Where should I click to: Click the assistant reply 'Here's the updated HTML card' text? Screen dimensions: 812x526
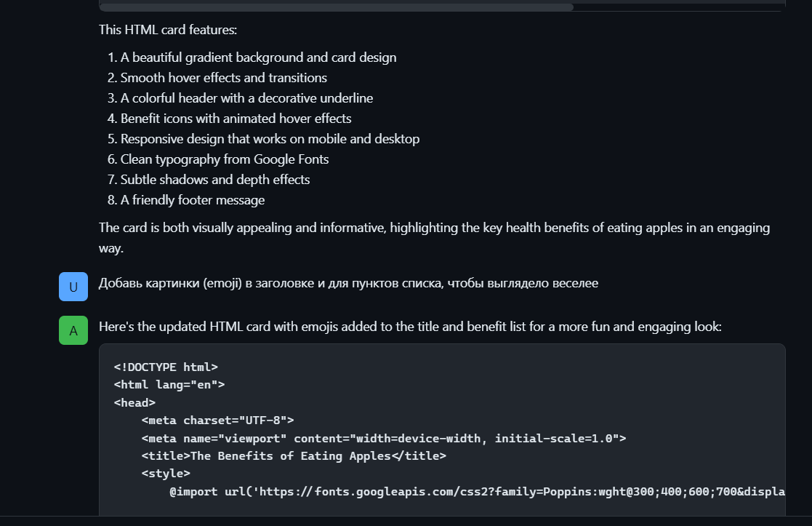point(410,327)
